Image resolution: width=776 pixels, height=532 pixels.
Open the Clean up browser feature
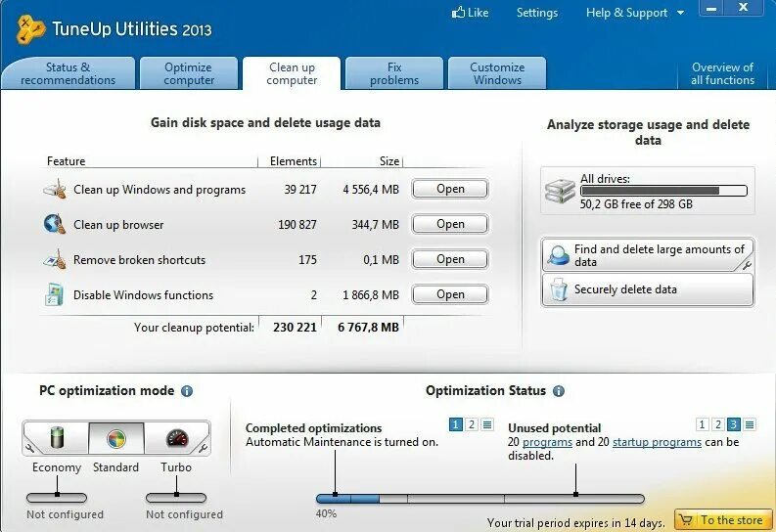tap(450, 224)
